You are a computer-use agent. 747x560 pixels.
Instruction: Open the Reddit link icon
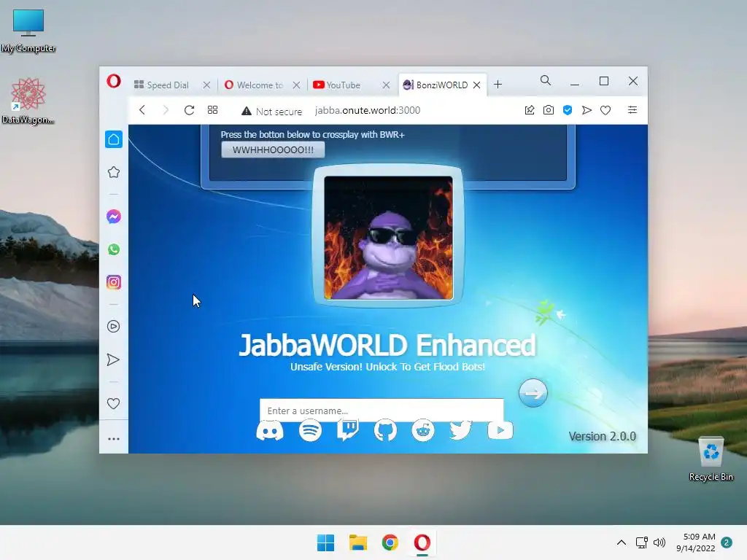(x=423, y=430)
